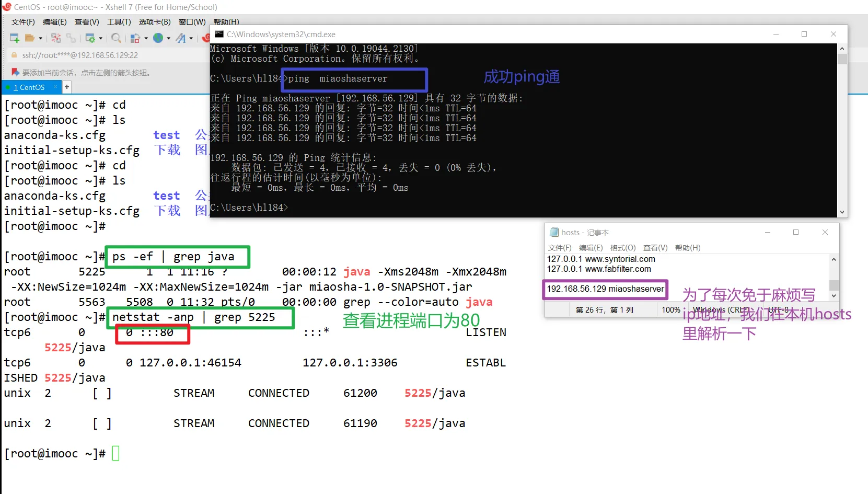This screenshot has height=494, width=868.
Task: Click the '127.0.0.1 www.fabfilter.com' line
Action: [599, 269]
